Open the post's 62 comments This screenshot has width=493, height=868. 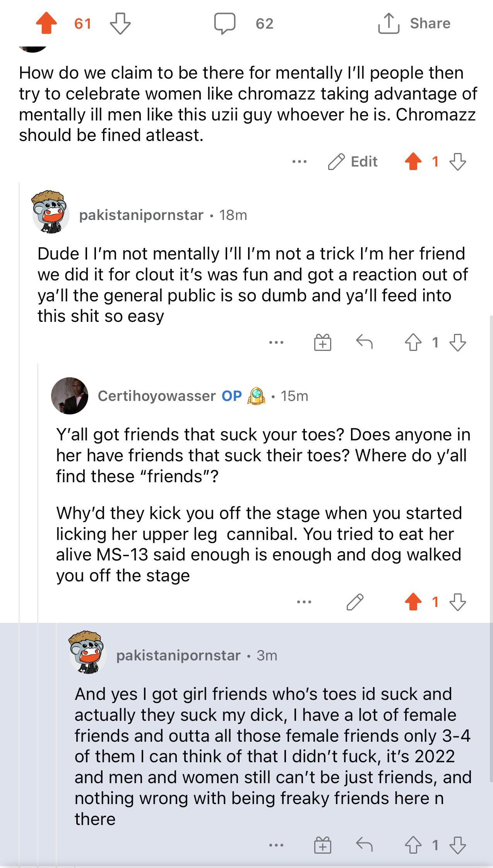pos(225,23)
